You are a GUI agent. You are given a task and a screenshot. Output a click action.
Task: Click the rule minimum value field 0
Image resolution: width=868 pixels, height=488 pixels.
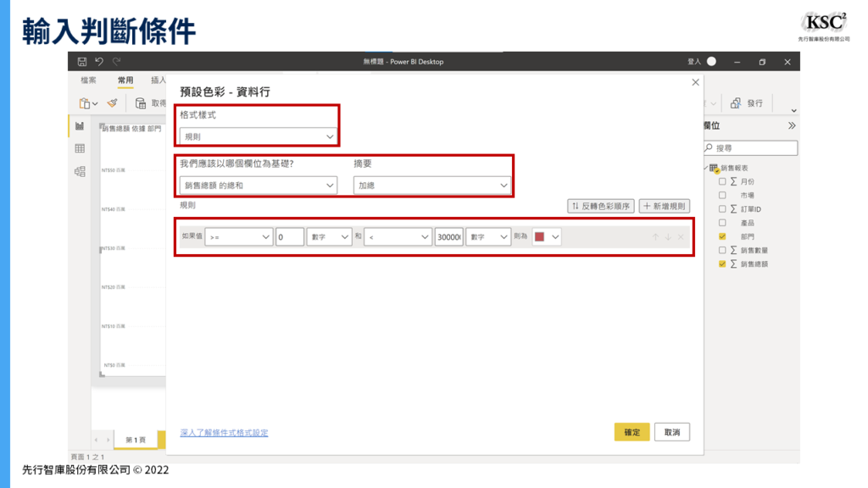[x=290, y=237]
